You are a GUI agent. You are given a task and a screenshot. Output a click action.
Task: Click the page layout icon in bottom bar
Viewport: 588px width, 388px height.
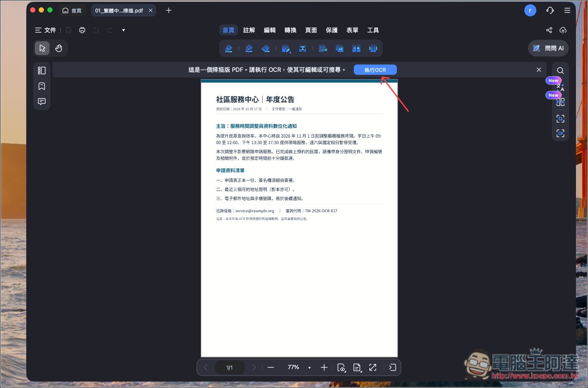point(357,367)
